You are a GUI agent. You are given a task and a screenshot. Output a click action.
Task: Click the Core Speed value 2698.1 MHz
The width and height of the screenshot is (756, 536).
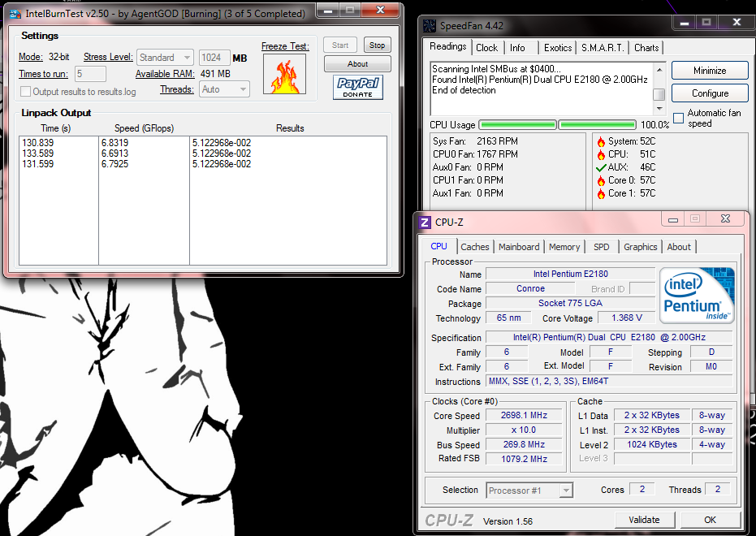coord(524,415)
